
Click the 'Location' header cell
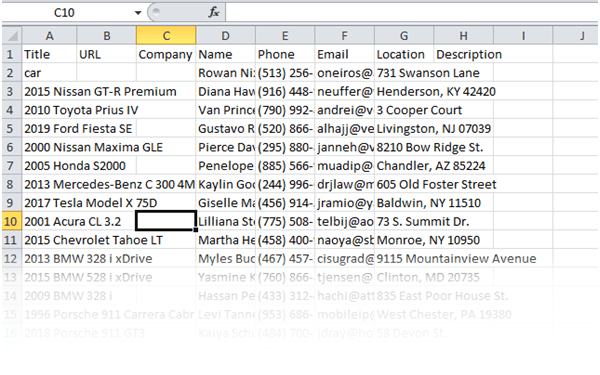(404, 54)
